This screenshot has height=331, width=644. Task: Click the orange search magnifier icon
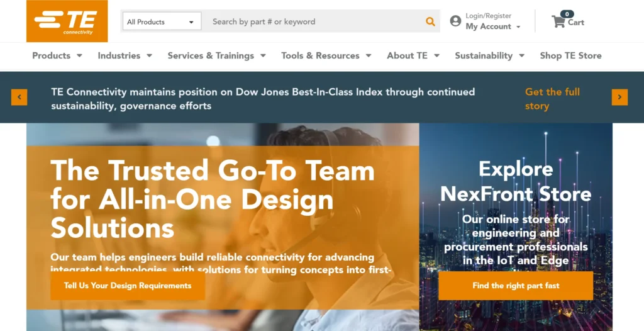(x=430, y=21)
